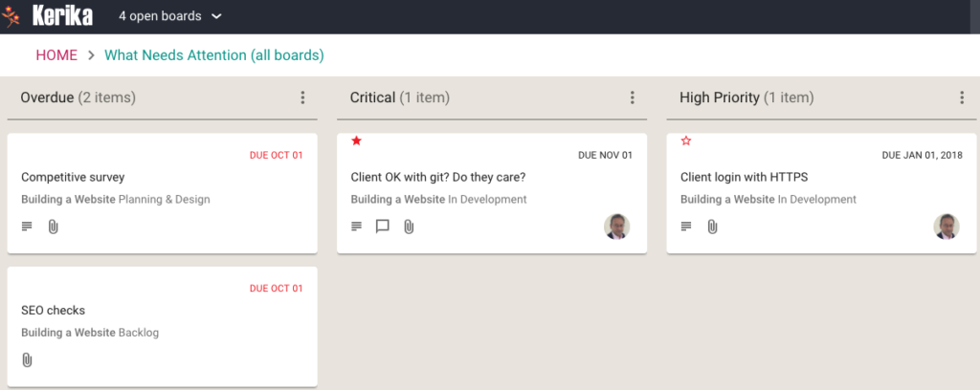The height and width of the screenshot is (390, 980).
Task: Open 'What Needs Attention (all boards)' breadcrumb
Action: coord(214,54)
